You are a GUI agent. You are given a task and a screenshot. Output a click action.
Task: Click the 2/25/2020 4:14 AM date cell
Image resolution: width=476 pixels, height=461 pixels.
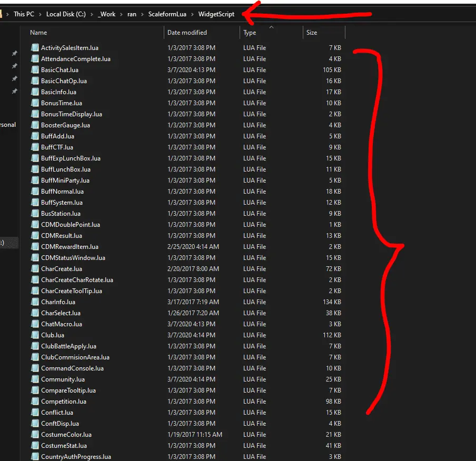(x=193, y=247)
